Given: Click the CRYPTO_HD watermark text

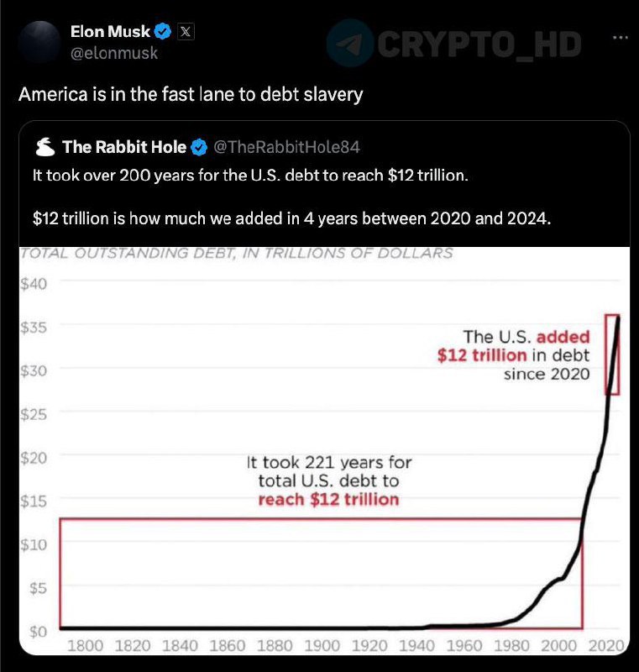Looking at the screenshot, I should (479, 45).
